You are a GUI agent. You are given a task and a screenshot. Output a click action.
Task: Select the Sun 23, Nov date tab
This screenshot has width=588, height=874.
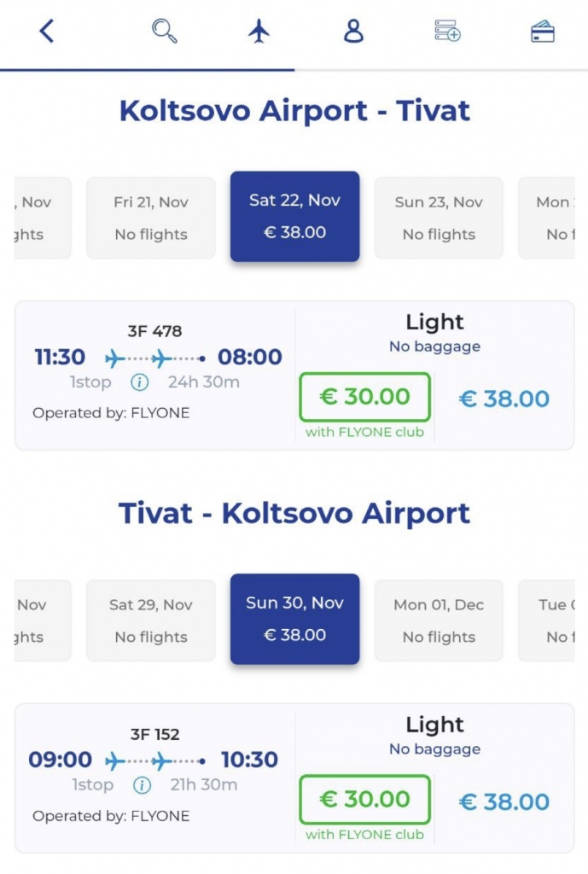click(439, 218)
